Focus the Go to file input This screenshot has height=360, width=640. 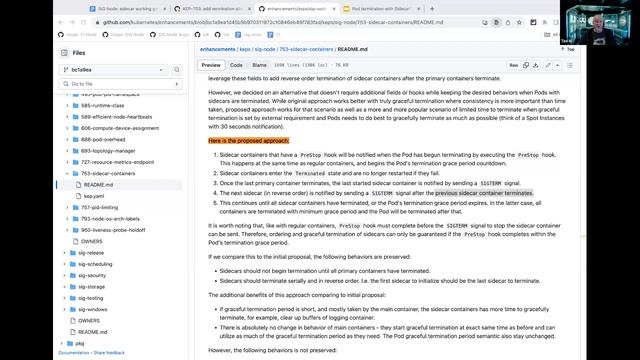[120, 84]
